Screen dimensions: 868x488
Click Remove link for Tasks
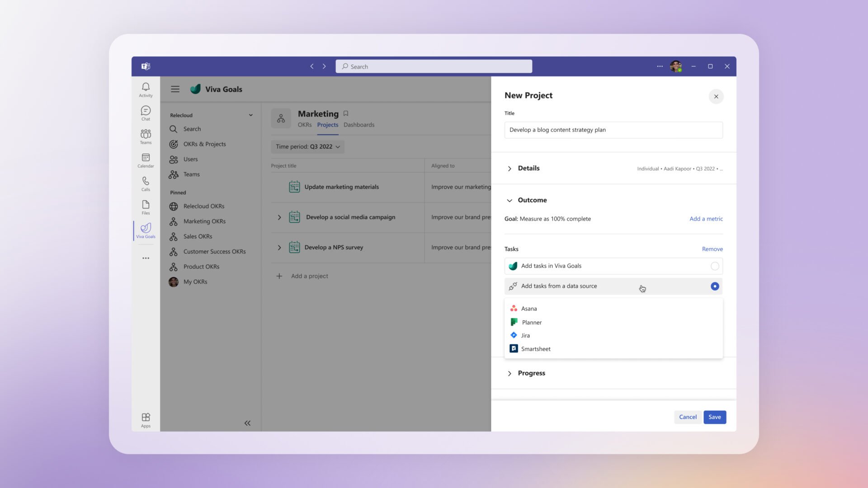coord(712,249)
